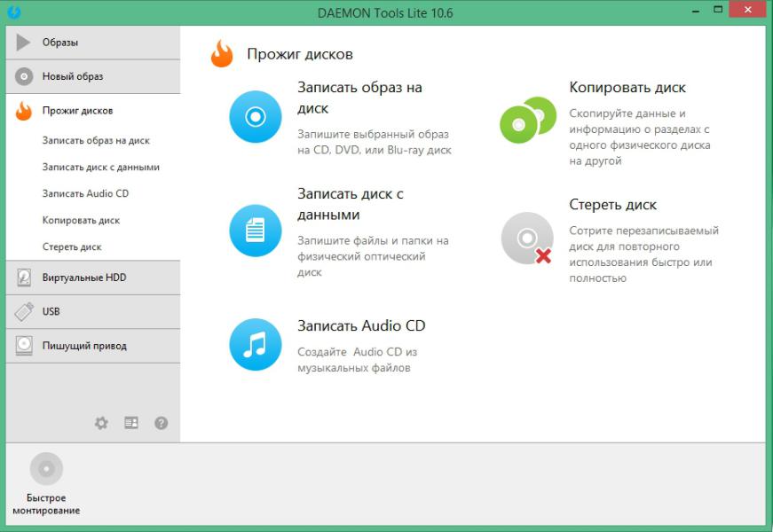Open the USB sidebar section

(51, 312)
